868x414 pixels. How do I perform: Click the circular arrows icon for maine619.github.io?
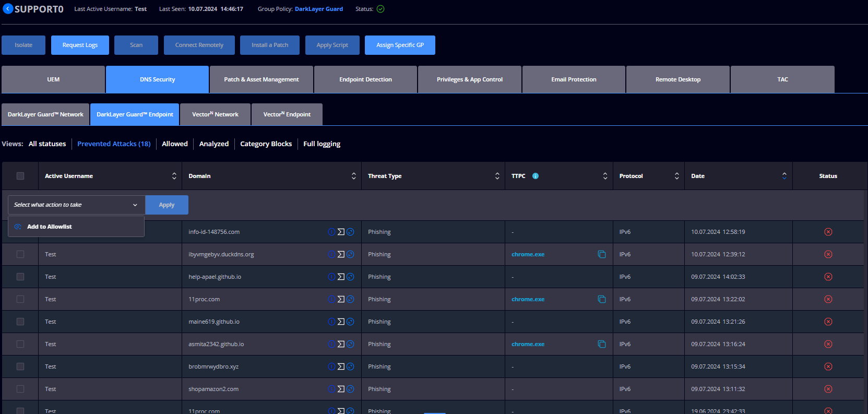(350, 322)
